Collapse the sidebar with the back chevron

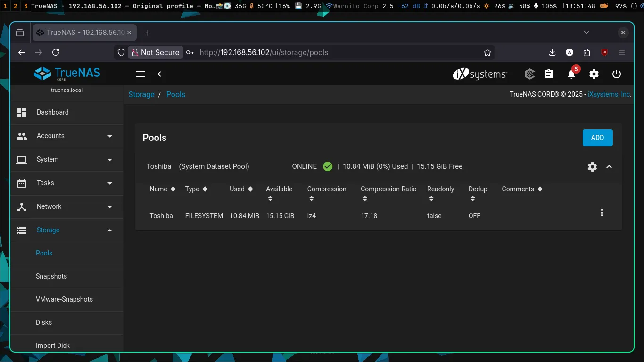[159, 74]
